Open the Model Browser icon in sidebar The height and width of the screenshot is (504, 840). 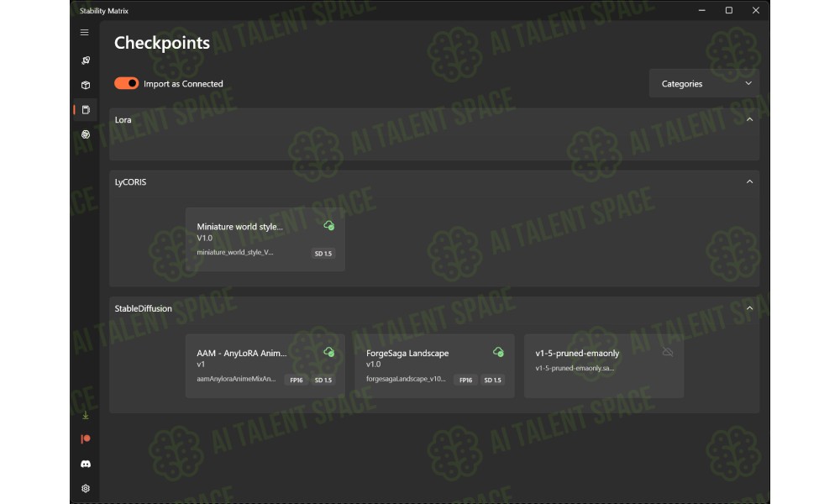(x=85, y=134)
